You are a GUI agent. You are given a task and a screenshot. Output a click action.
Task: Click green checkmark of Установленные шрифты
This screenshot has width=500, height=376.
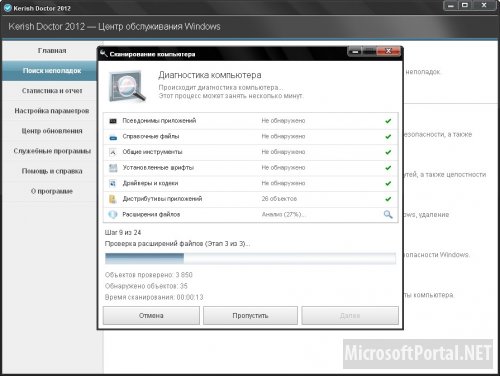coord(388,168)
